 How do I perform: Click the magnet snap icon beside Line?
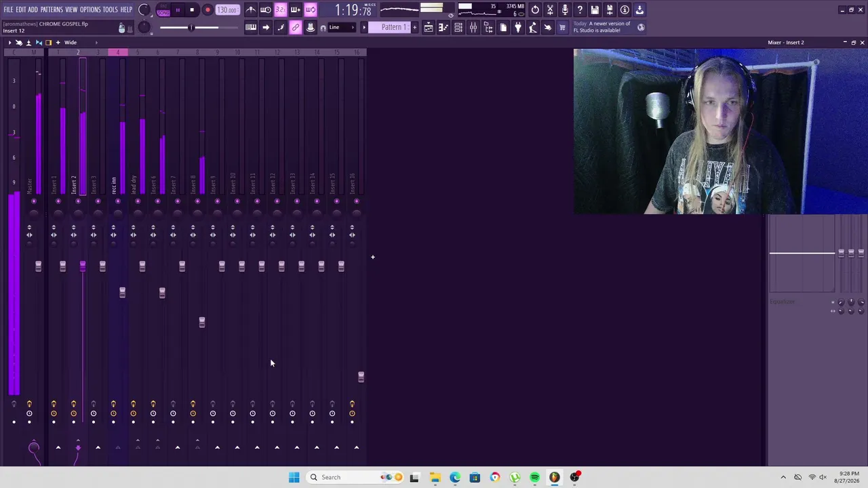point(323,28)
